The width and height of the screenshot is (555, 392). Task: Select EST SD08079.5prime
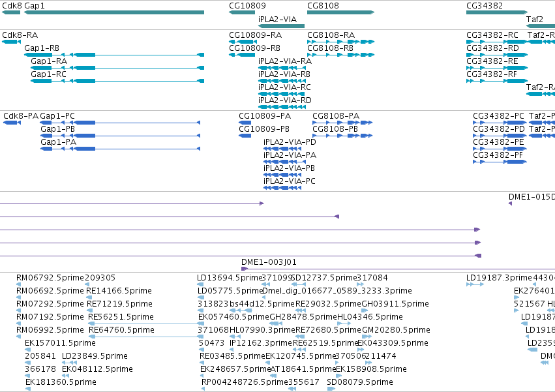[360, 382]
